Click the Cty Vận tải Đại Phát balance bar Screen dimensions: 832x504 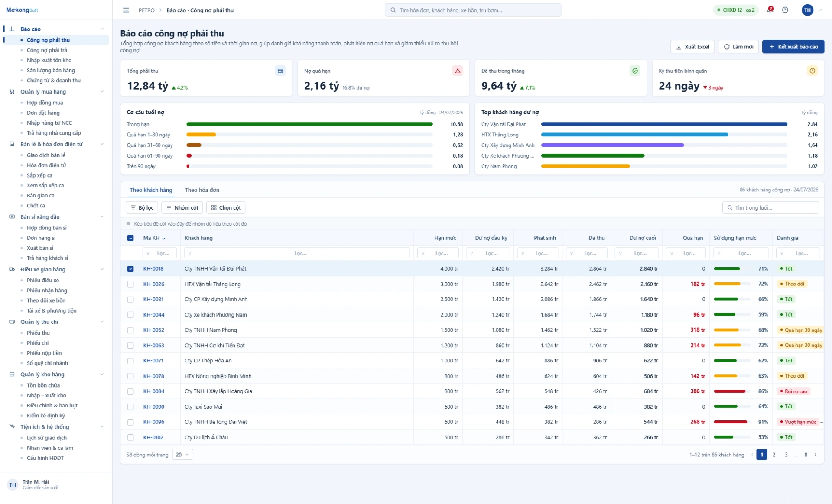click(664, 124)
